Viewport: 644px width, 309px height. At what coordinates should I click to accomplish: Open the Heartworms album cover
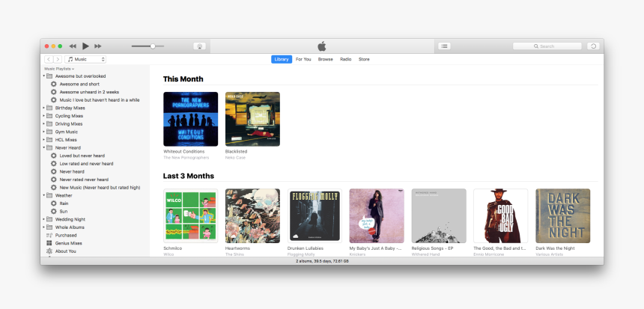pyautogui.click(x=252, y=215)
